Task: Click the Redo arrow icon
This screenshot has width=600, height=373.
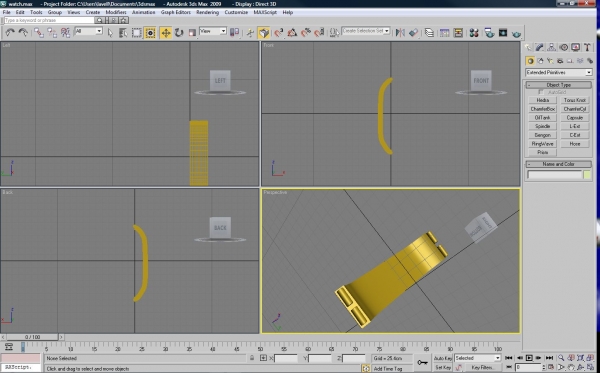Action: pyautogui.click(x=23, y=33)
